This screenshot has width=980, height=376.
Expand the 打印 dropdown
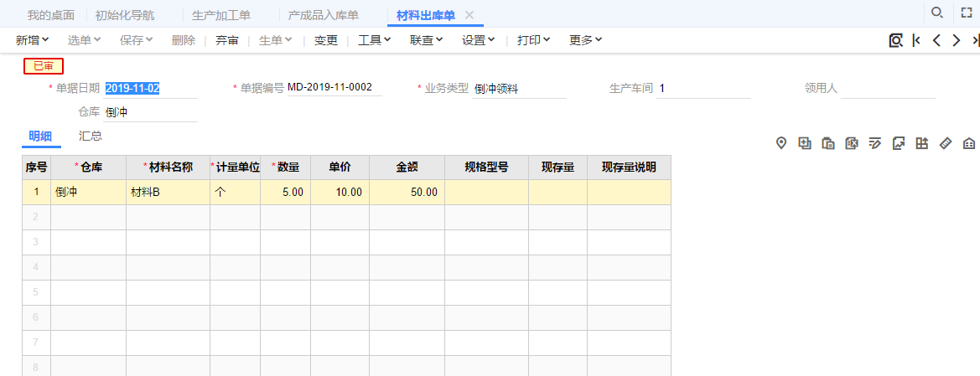(x=534, y=40)
